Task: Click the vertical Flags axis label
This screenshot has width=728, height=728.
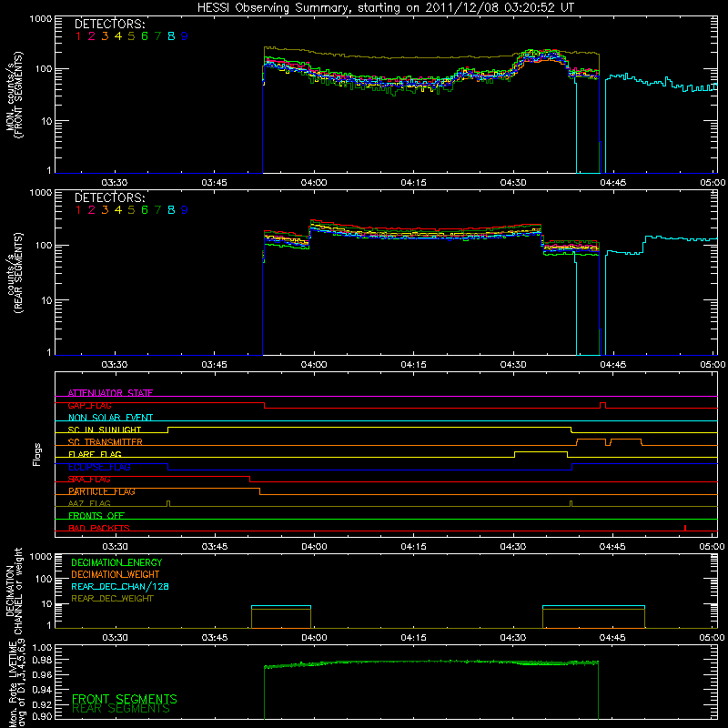Action: (36, 454)
